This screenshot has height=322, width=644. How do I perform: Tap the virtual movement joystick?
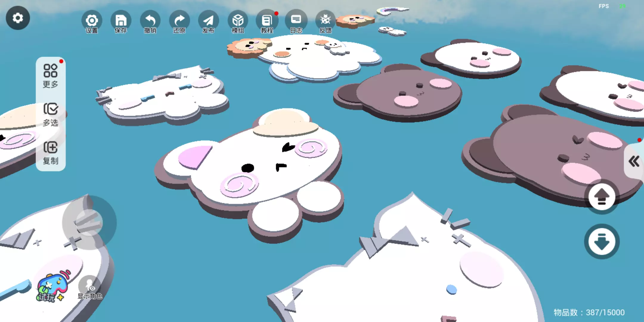pyautogui.click(x=89, y=223)
